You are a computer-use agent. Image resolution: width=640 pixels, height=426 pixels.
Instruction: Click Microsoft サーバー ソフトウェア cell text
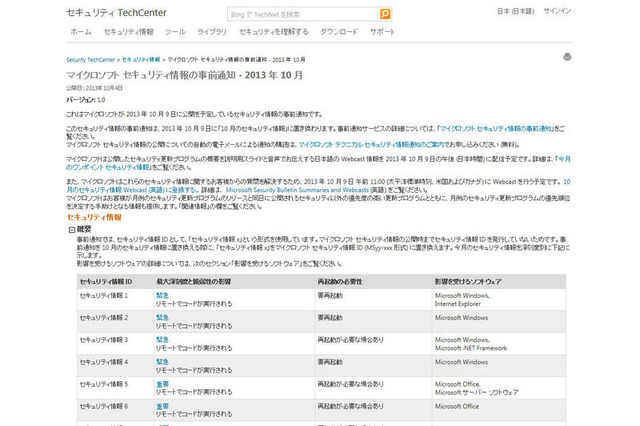(x=477, y=393)
